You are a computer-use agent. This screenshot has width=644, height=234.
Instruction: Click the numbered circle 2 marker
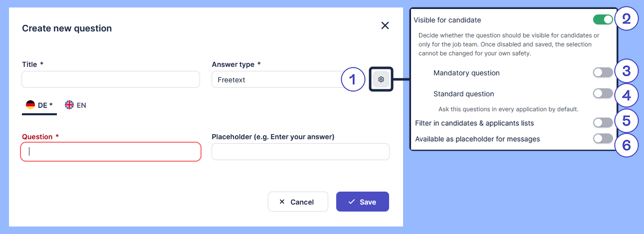627,19
